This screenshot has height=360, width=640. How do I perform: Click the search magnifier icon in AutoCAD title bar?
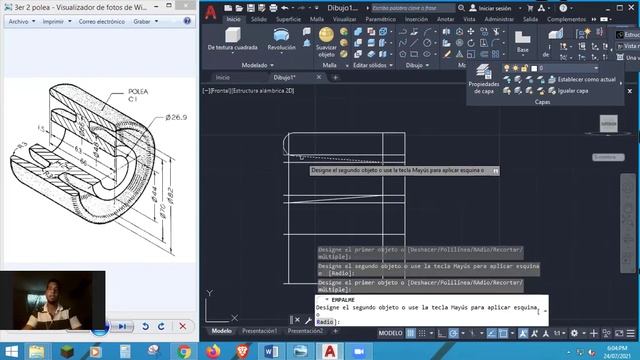click(461, 8)
